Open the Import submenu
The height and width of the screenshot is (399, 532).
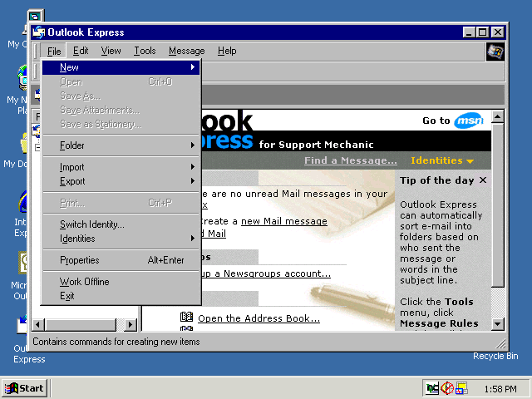[121, 167]
